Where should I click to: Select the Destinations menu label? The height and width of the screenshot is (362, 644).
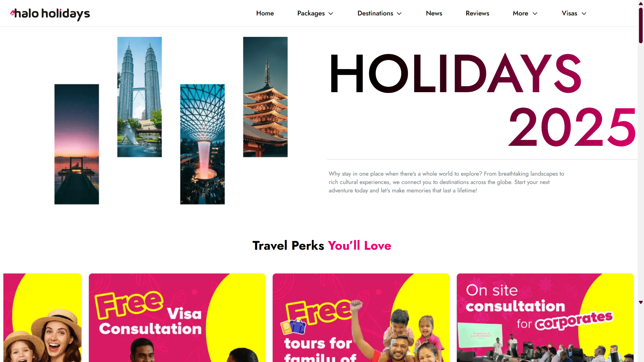pyautogui.click(x=375, y=13)
